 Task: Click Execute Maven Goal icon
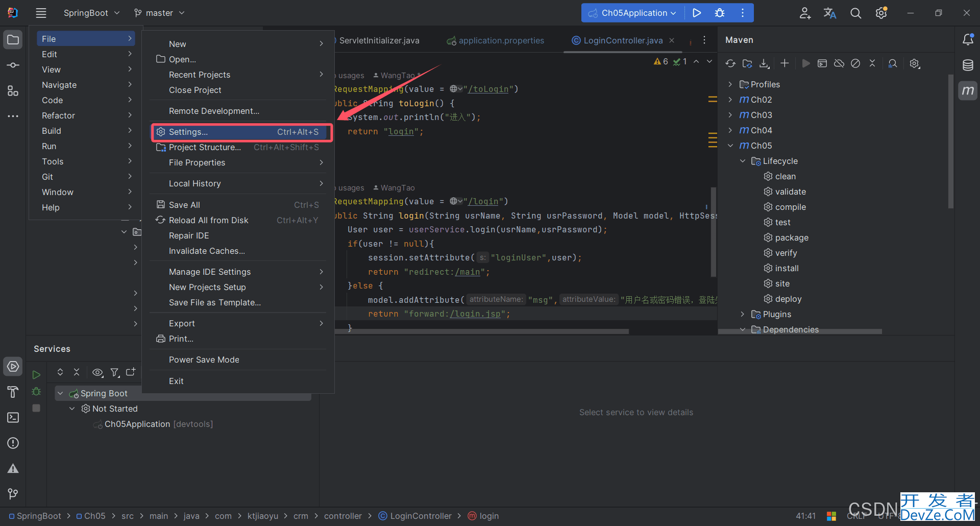[x=822, y=63]
